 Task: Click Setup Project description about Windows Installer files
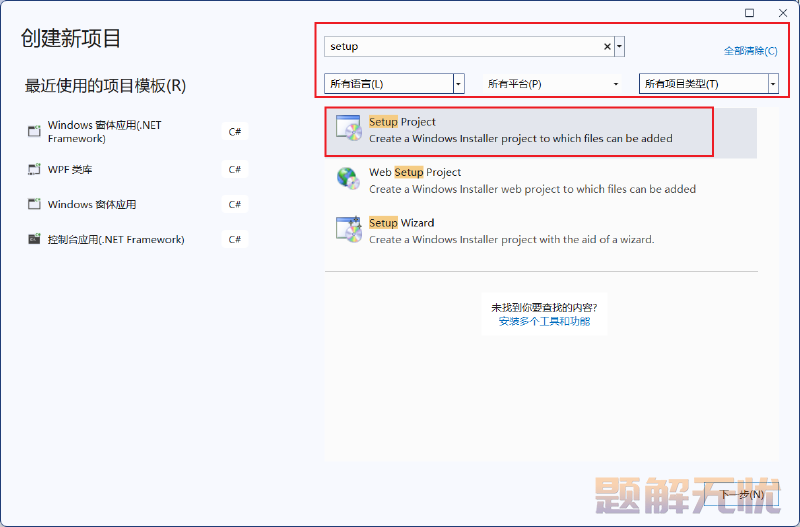tap(520, 138)
